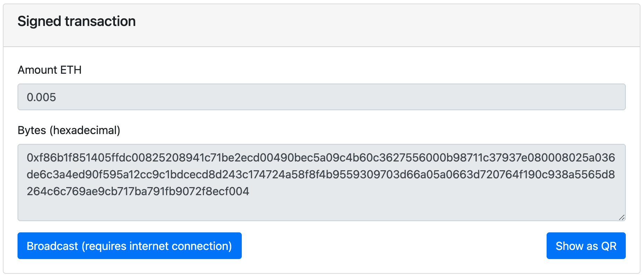Click the 0.005 value text

coord(41,97)
